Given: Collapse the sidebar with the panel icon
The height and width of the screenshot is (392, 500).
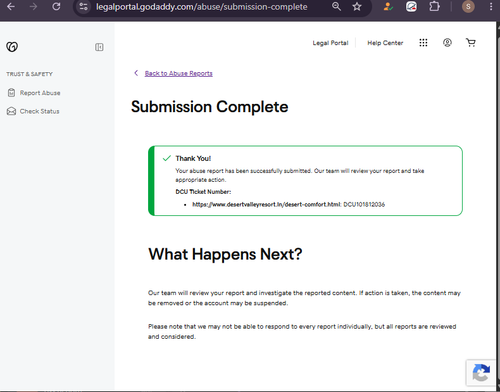Looking at the screenshot, I should tap(99, 47).
